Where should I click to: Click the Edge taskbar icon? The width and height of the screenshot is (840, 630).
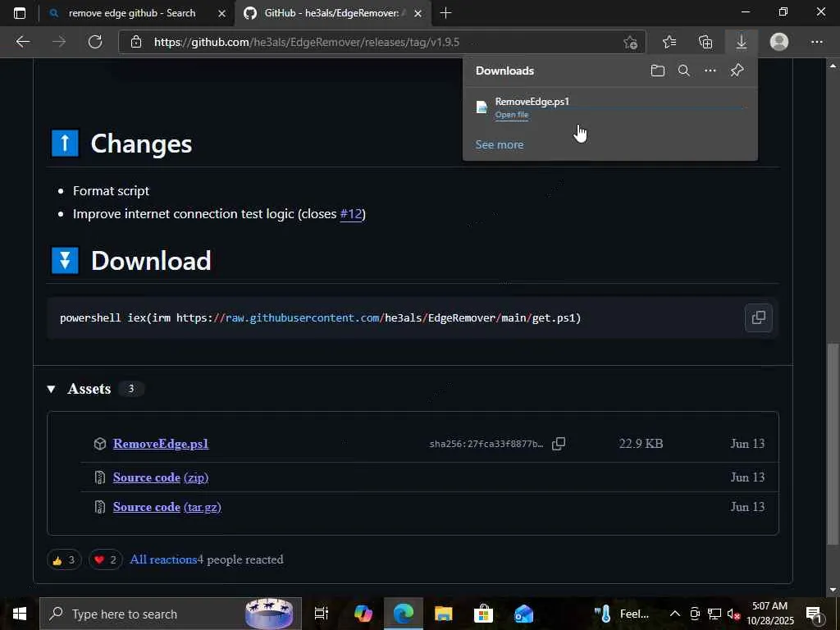pos(404,614)
